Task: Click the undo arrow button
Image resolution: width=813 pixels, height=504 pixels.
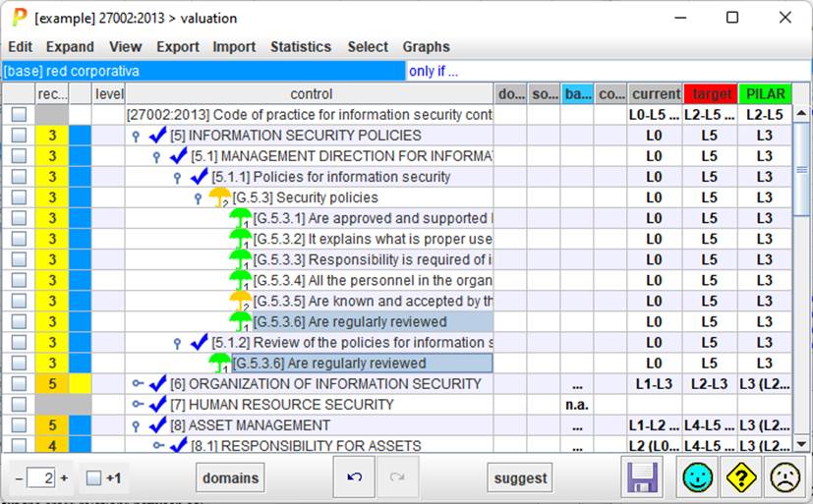Action: 354,477
